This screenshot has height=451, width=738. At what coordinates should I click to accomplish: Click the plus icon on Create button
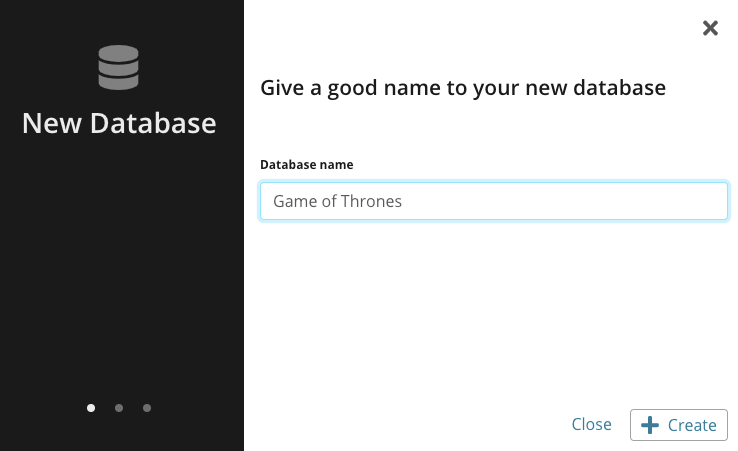(x=650, y=425)
